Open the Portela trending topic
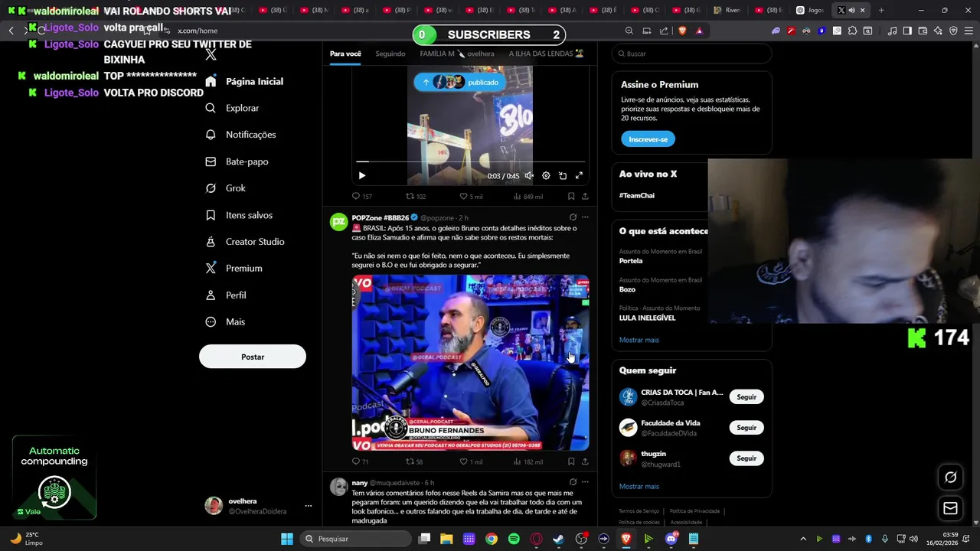This screenshot has height=551, width=980. tap(631, 261)
